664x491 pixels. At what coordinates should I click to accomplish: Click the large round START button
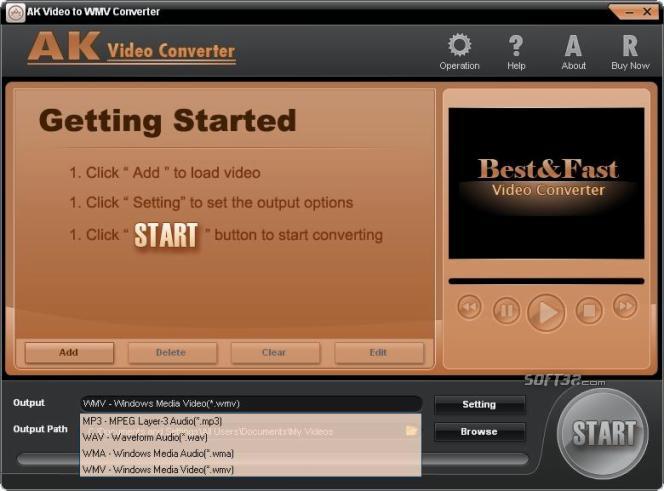(603, 433)
